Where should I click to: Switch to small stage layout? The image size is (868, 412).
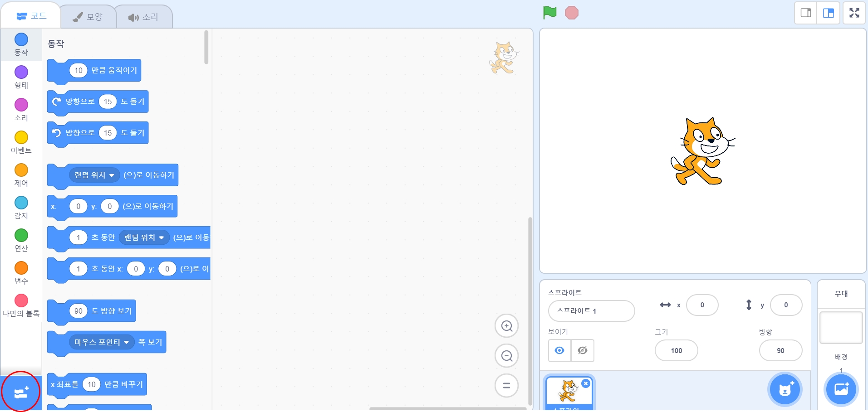pos(806,13)
